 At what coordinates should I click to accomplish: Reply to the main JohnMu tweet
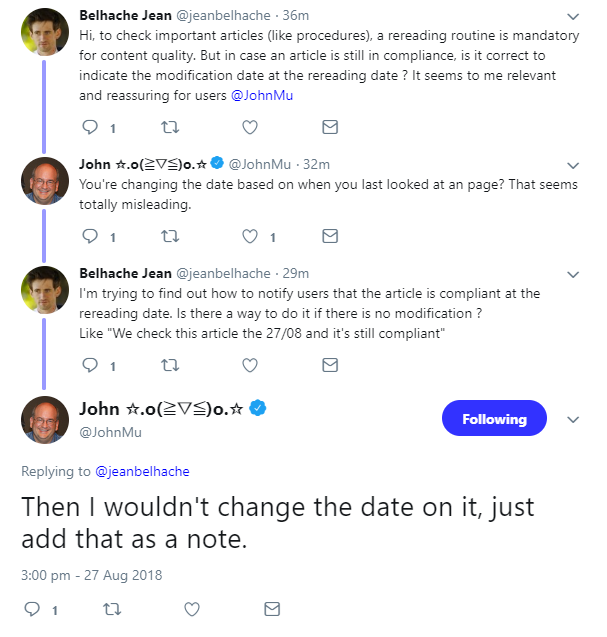(32, 609)
